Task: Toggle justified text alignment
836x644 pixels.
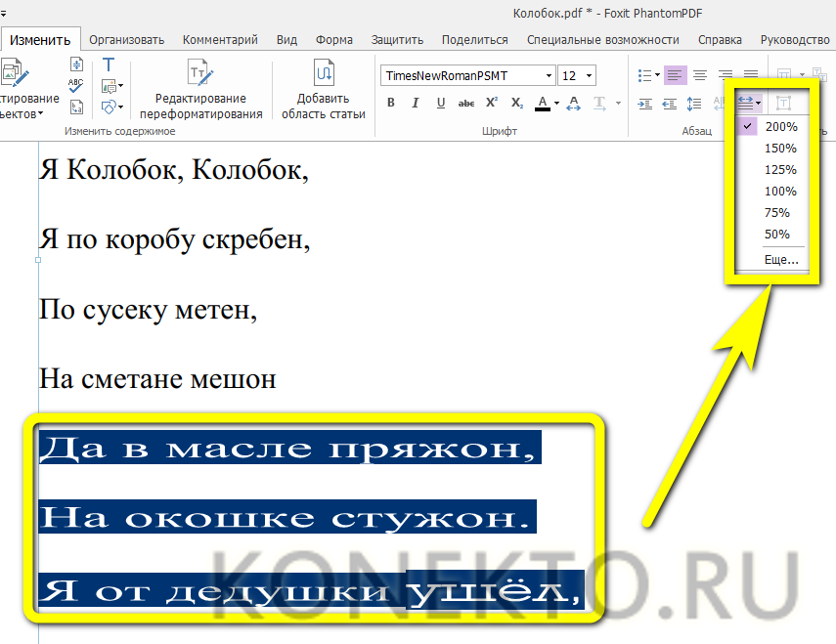Action: pyautogui.click(x=751, y=75)
